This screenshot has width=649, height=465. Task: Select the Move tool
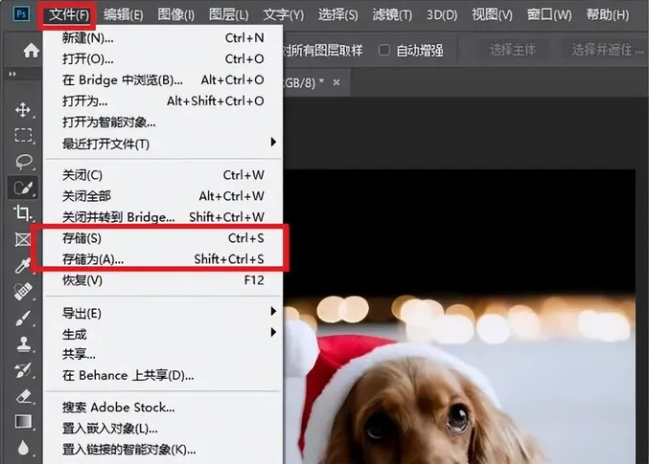pos(23,110)
